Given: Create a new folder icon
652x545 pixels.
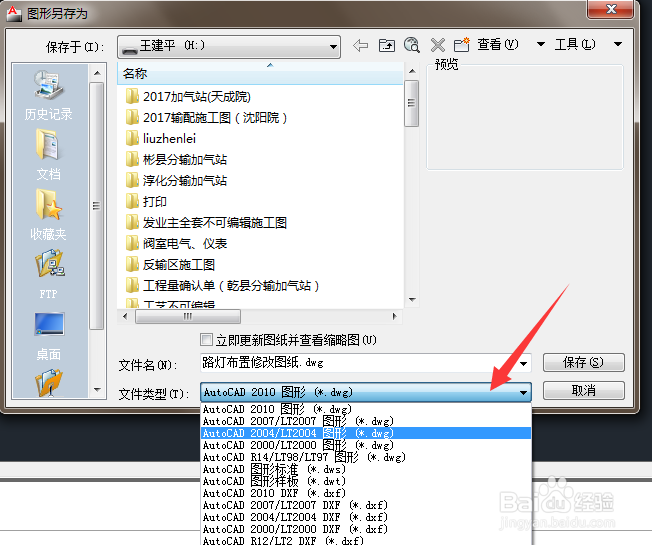Looking at the screenshot, I should 462,44.
